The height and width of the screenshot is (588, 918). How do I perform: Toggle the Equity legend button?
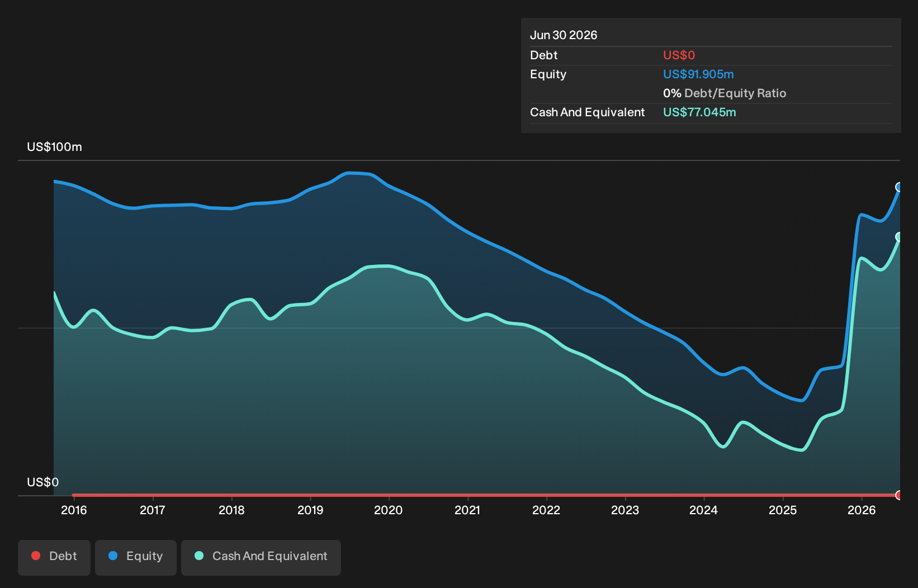pyautogui.click(x=136, y=557)
